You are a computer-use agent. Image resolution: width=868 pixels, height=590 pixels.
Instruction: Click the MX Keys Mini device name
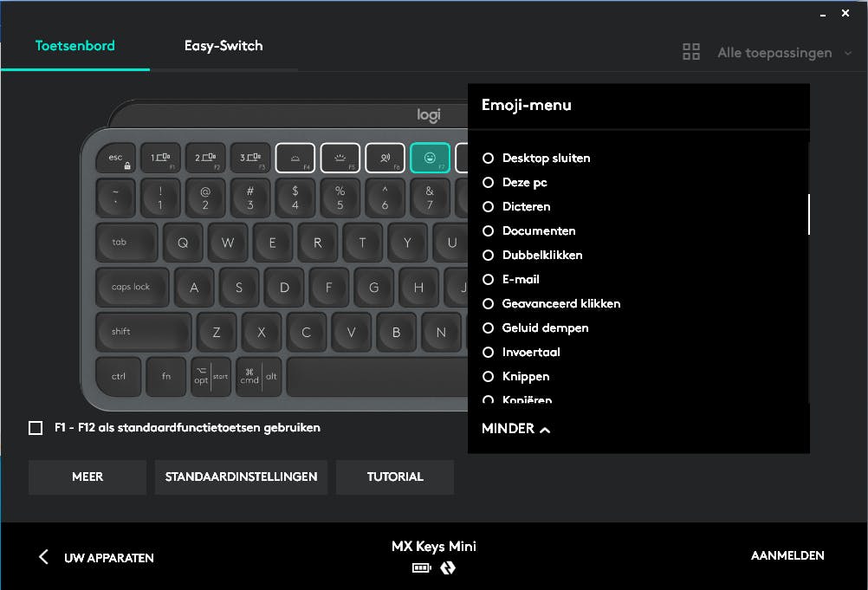433,547
